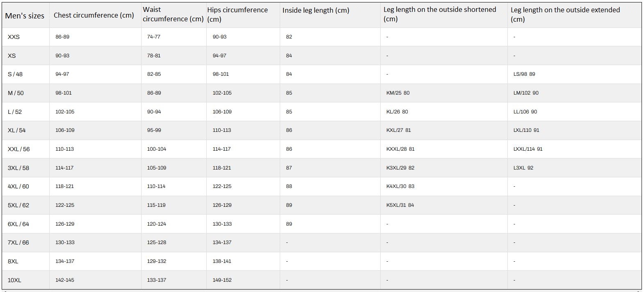Screen dimensions: 644x292
Task: Select the XXL / 56 size label
Action: click(18, 149)
